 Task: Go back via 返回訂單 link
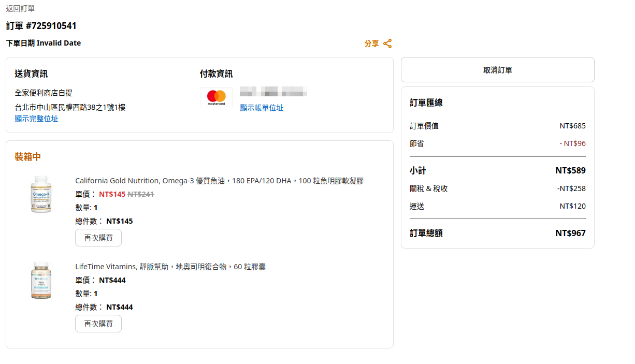[x=21, y=8]
